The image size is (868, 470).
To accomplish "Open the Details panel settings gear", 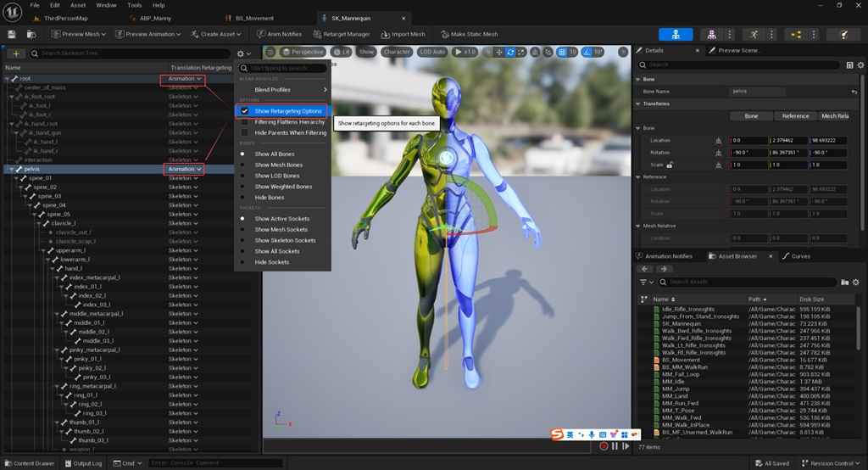I will (x=861, y=65).
